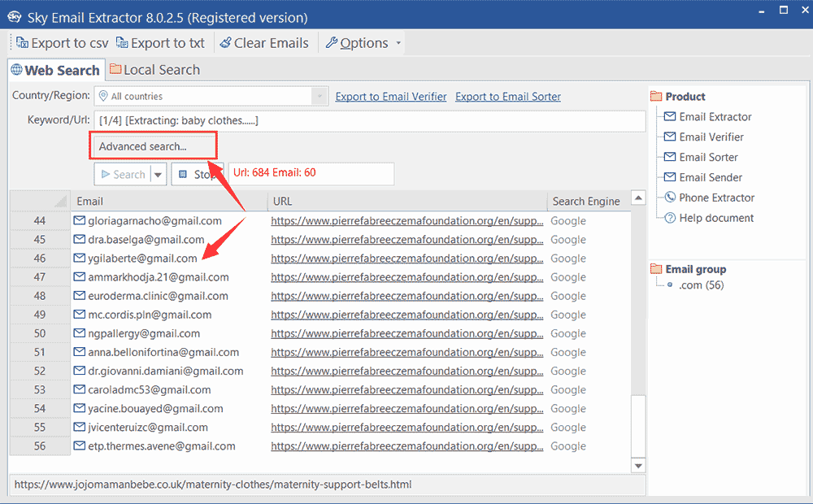This screenshot has width=813, height=504.
Task: Select the Email group folder node
Action: point(688,269)
